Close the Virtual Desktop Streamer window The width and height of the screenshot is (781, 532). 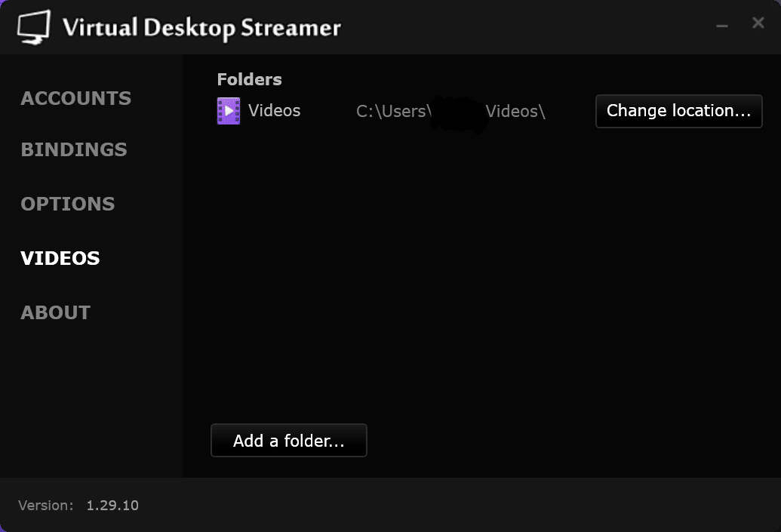click(x=758, y=23)
